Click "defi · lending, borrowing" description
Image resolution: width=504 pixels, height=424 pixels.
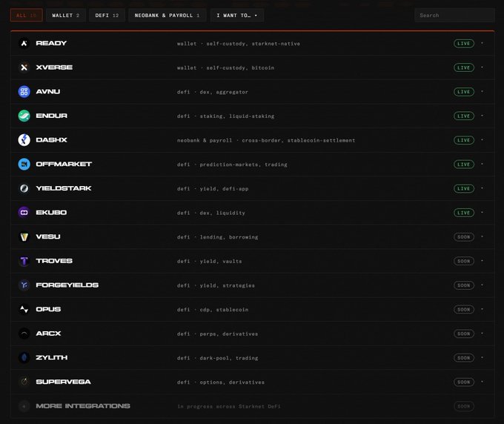[x=217, y=237]
